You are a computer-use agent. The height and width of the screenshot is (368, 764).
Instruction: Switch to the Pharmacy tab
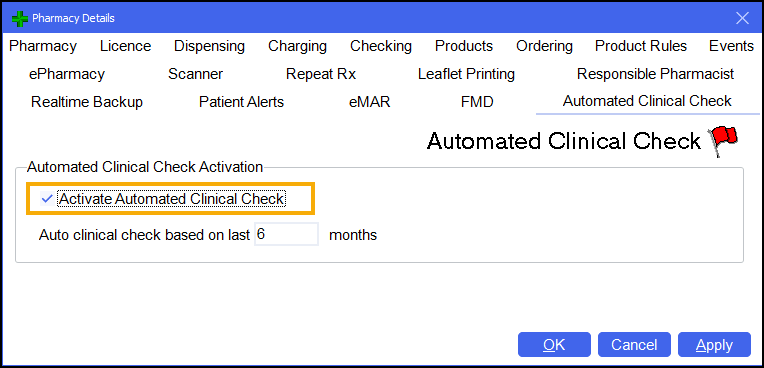coord(43,46)
